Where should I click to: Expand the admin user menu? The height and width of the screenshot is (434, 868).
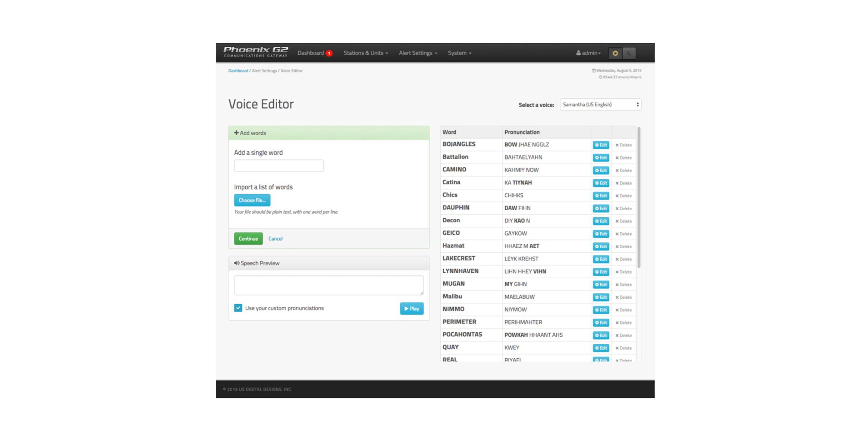click(x=588, y=53)
